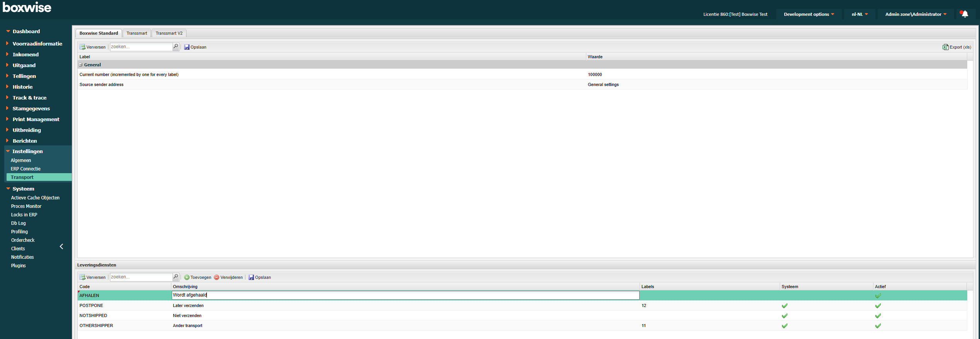Click the top Opslaan save icon

tap(187, 47)
